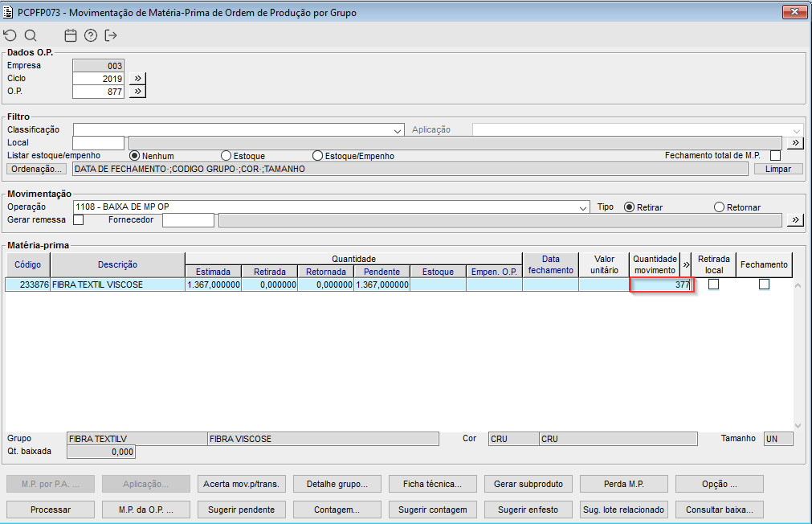The height and width of the screenshot is (524, 812).
Task: Click the Local code input field
Action: click(x=99, y=142)
